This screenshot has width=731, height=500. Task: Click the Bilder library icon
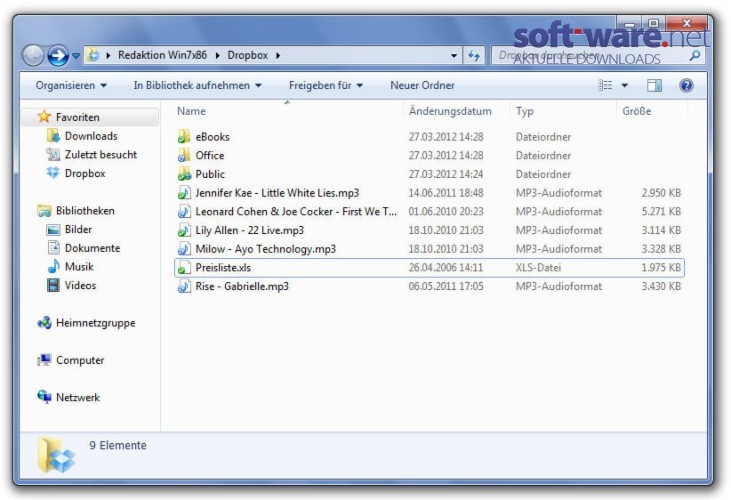click(53, 229)
